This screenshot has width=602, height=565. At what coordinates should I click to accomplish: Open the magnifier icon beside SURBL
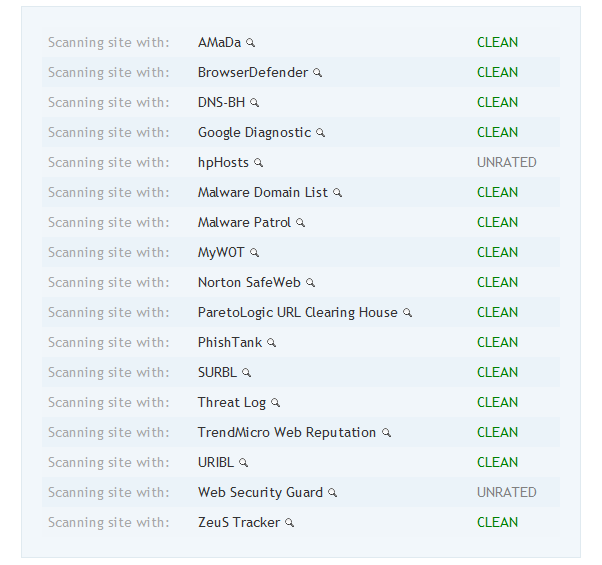[246, 373]
